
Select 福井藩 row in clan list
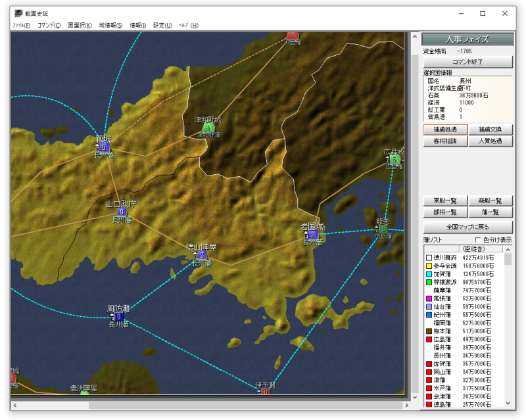click(464, 348)
